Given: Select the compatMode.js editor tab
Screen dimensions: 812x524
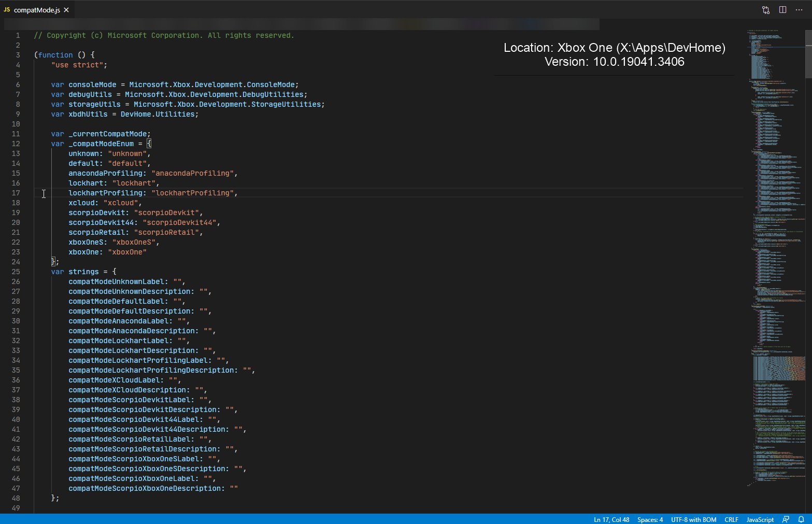Looking at the screenshot, I should [37, 10].
